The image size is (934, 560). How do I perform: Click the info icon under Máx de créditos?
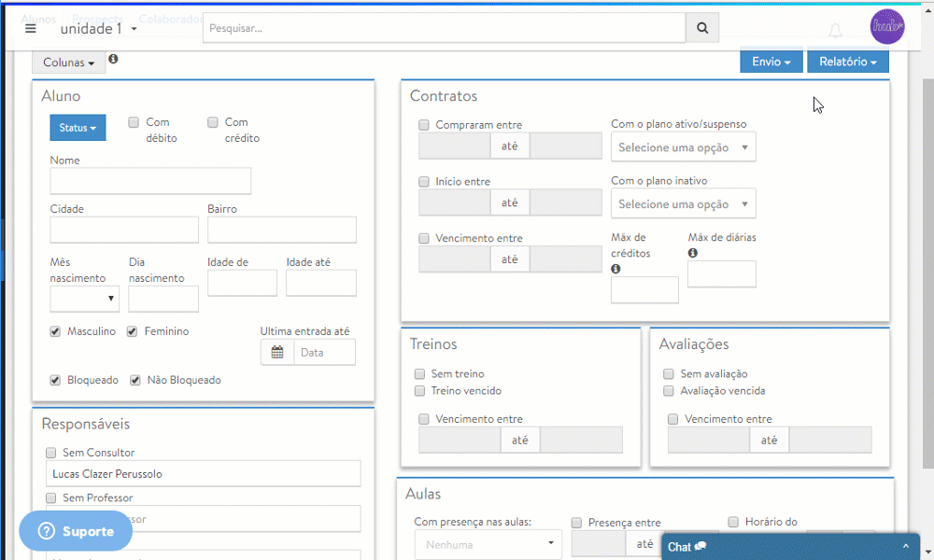616,269
